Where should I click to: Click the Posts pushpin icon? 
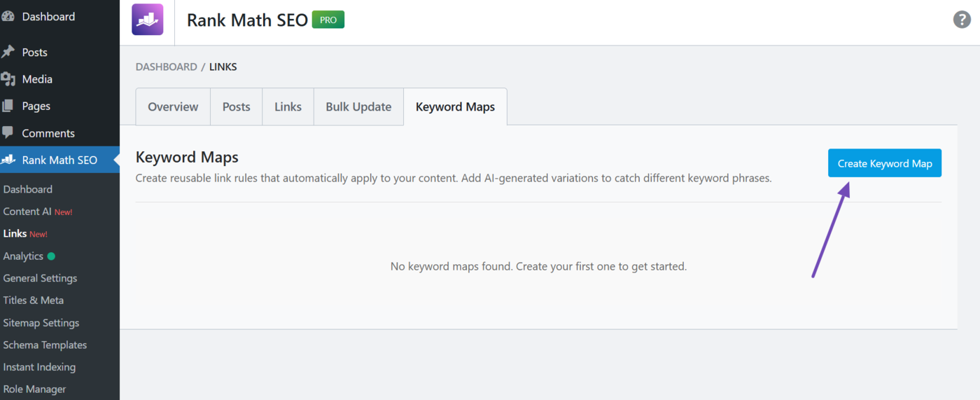tap(8, 52)
